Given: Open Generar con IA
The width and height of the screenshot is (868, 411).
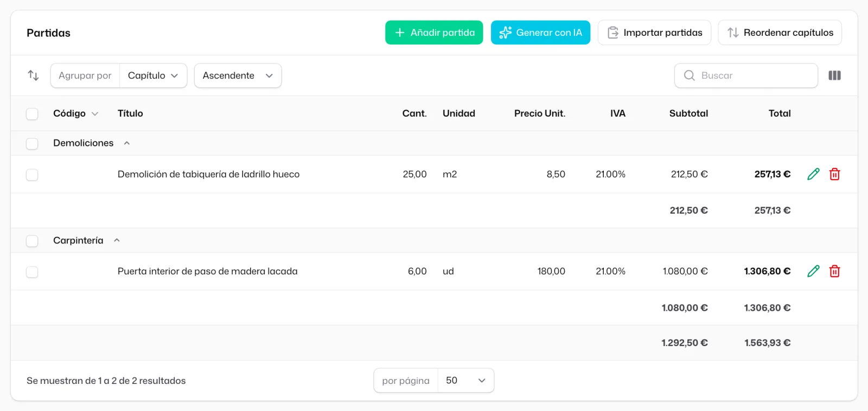Looking at the screenshot, I should tap(540, 33).
